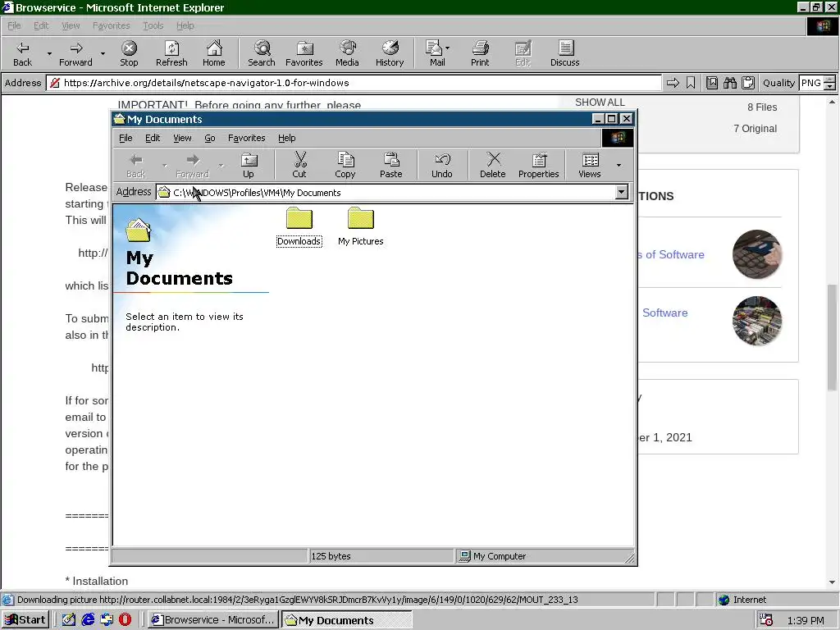Go Up one folder in My Documents
840x630 pixels.
click(x=249, y=165)
